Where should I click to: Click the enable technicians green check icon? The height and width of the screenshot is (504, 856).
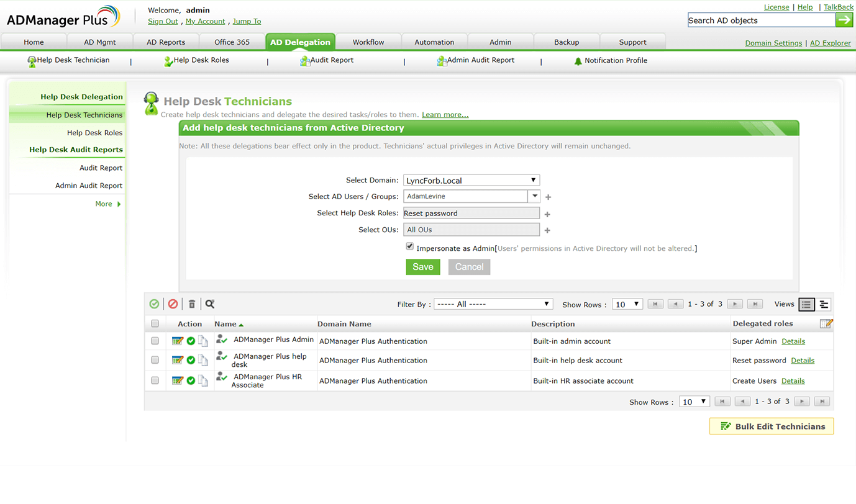coord(154,304)
